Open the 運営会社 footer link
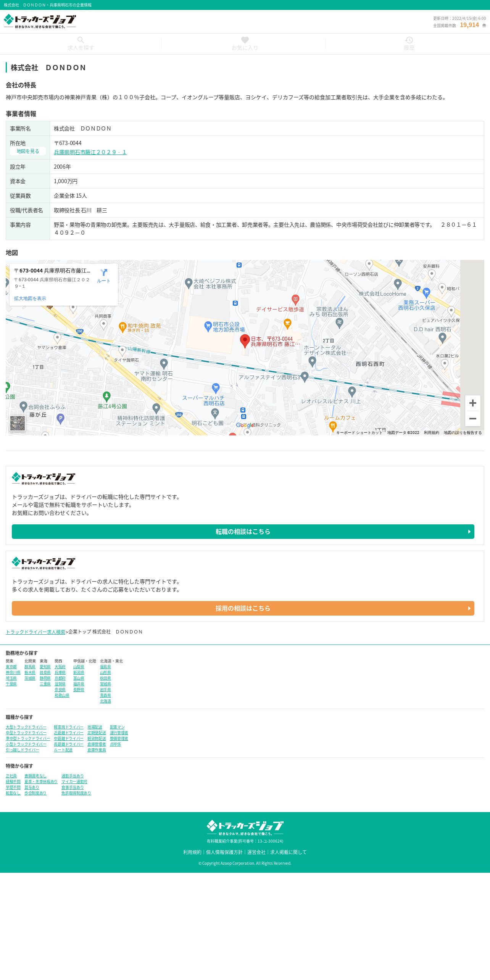490x980 pixels. click(256, 852)
